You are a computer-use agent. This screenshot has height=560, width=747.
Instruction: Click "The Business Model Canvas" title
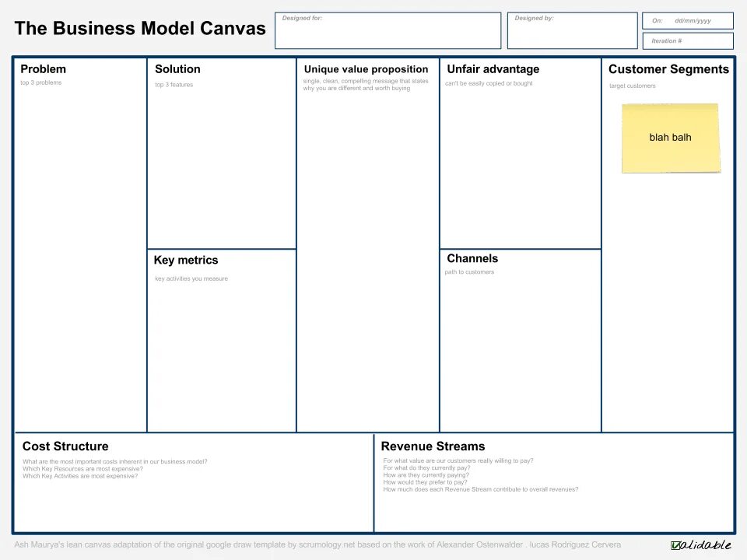(x=139, y=28)
